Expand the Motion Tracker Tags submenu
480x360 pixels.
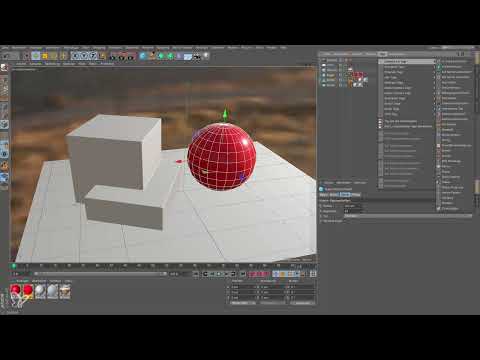[408, 93]
